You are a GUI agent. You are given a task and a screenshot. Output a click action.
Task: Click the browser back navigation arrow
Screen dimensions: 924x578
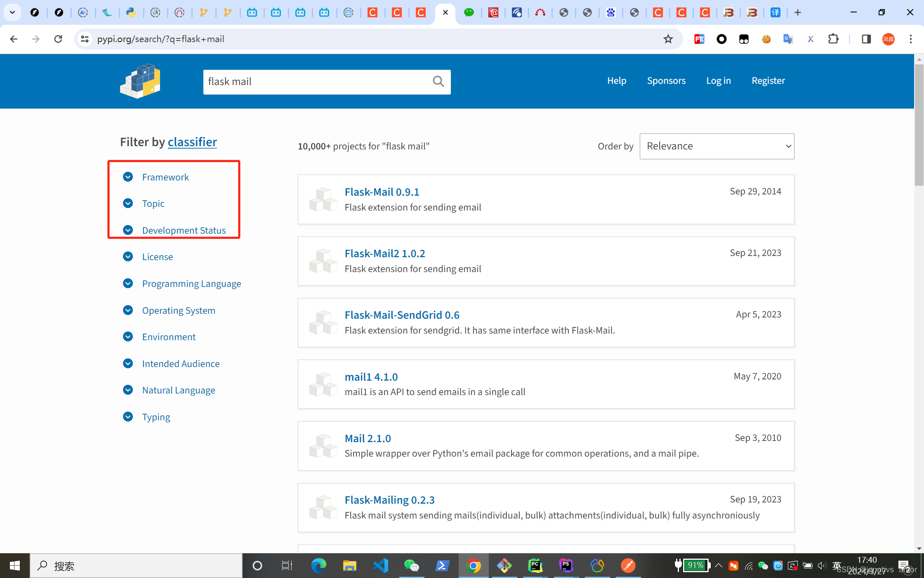pos(13,39)
